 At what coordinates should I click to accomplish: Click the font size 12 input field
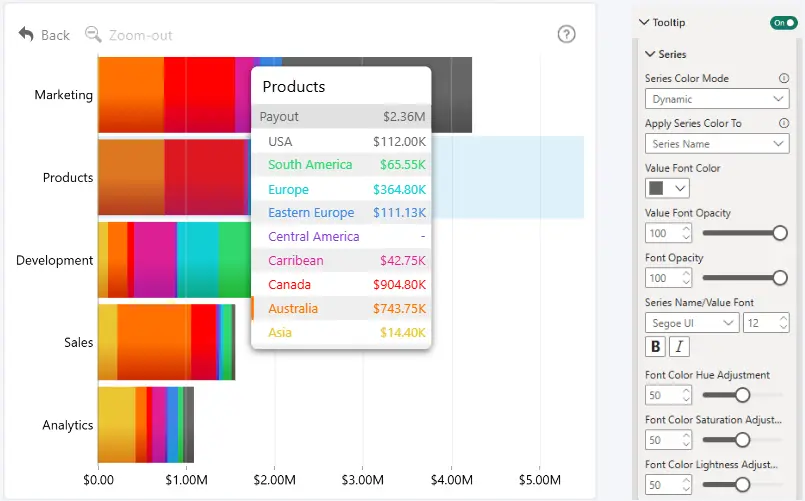[x=765, y=323]
